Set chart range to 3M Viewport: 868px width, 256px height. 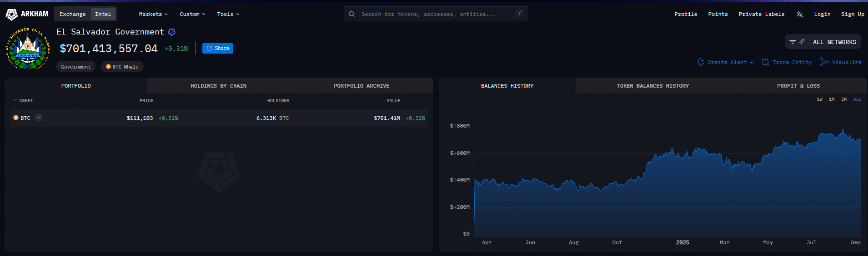click(844, 99)
